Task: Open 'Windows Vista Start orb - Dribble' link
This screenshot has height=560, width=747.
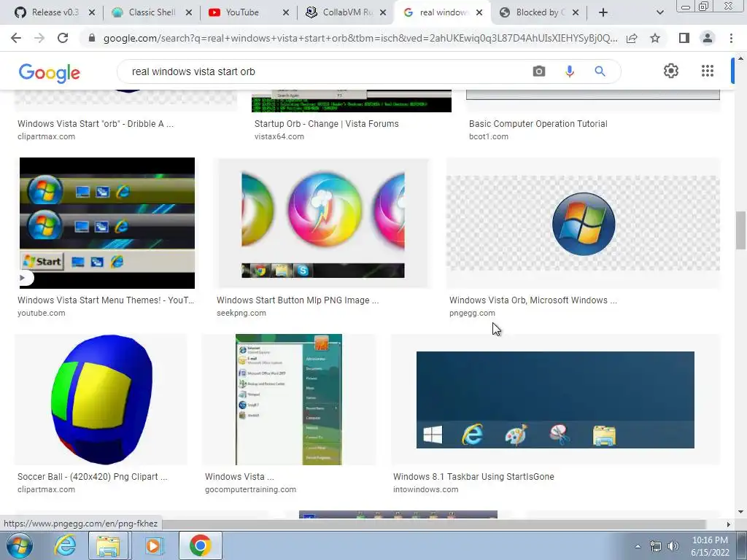Action: [x=96, y=124]
